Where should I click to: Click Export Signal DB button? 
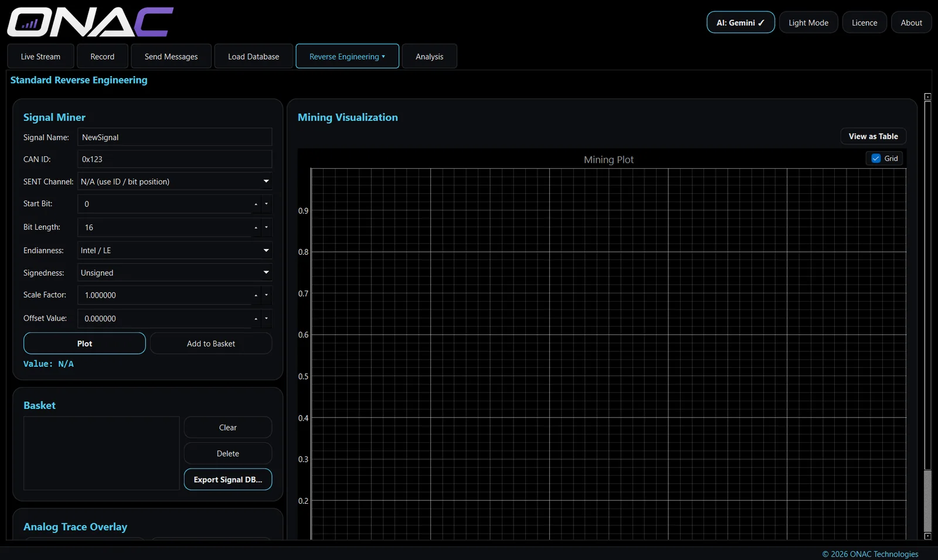coord(228,479)
